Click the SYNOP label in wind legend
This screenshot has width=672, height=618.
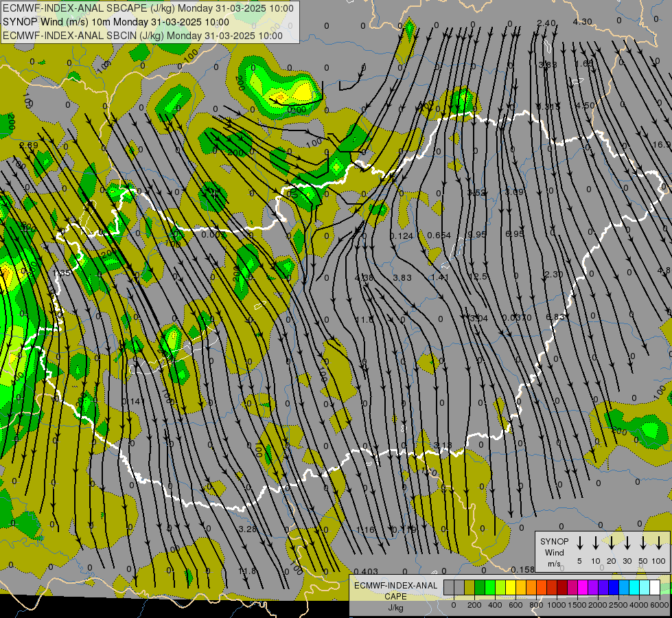pos(554,541)
